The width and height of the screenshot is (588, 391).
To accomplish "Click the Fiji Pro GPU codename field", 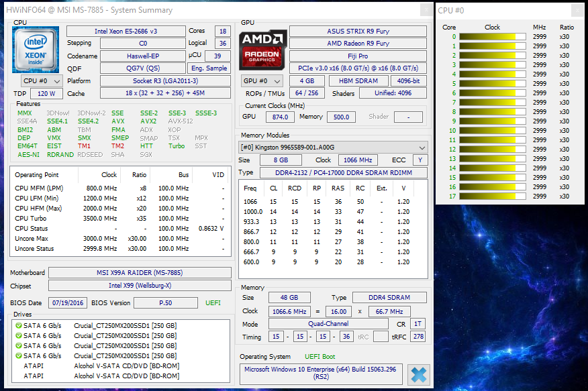I will (358, 56).
